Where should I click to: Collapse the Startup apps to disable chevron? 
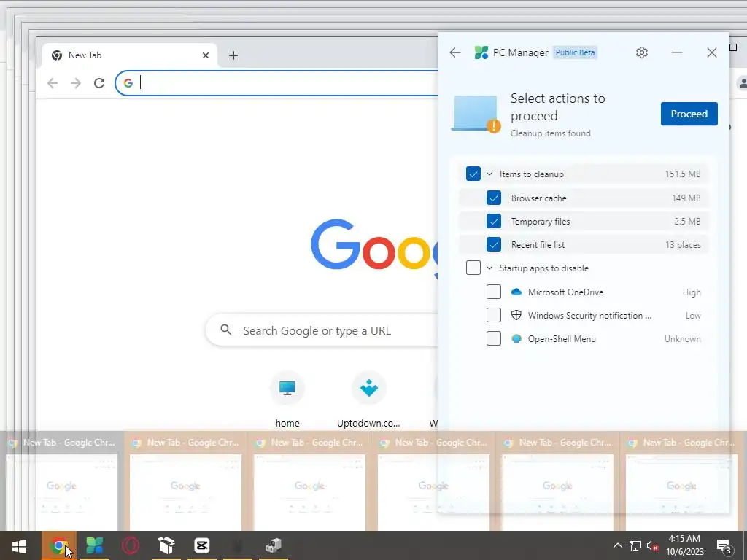[x=489, y=268]
